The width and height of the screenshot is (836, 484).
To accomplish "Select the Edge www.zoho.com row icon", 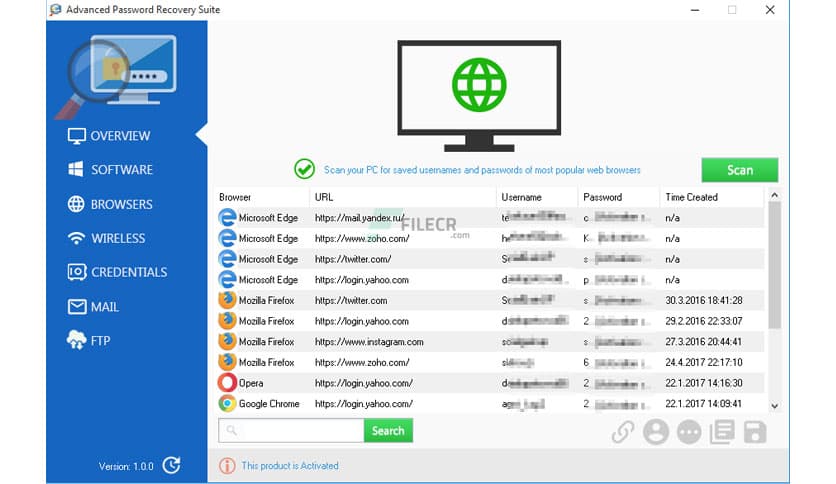I will pyautogui.click(x=227, y=238).
